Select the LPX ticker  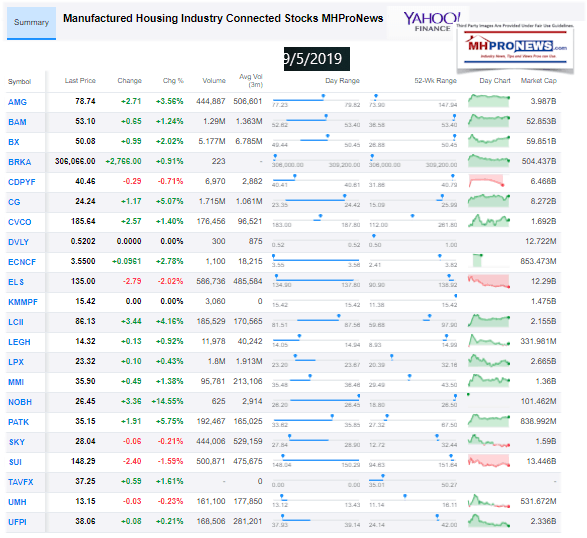click(16, 362)
